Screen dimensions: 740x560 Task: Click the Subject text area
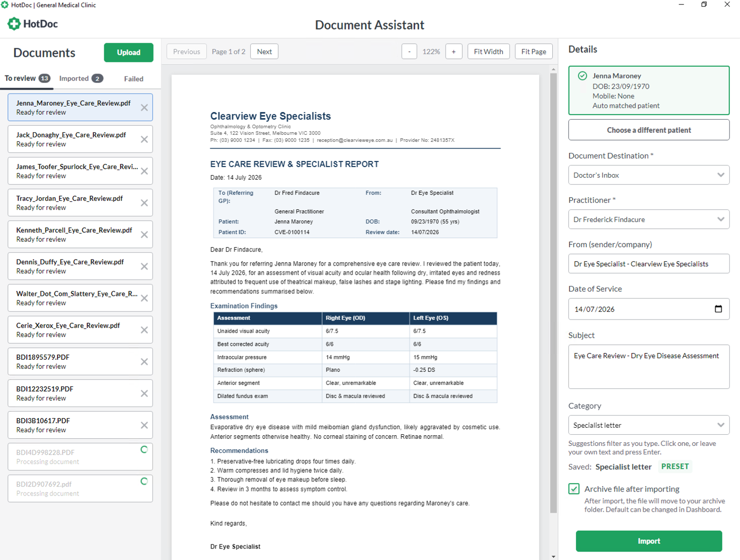649,366
